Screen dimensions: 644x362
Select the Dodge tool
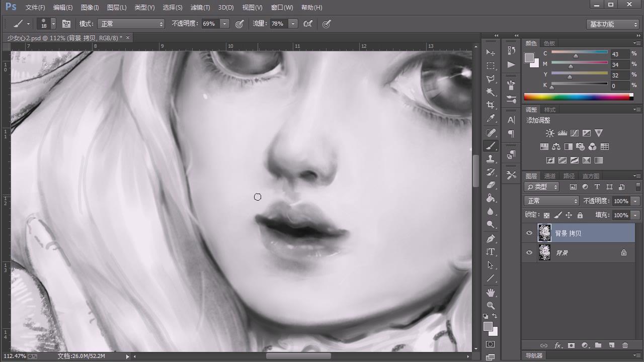(491, 224)
